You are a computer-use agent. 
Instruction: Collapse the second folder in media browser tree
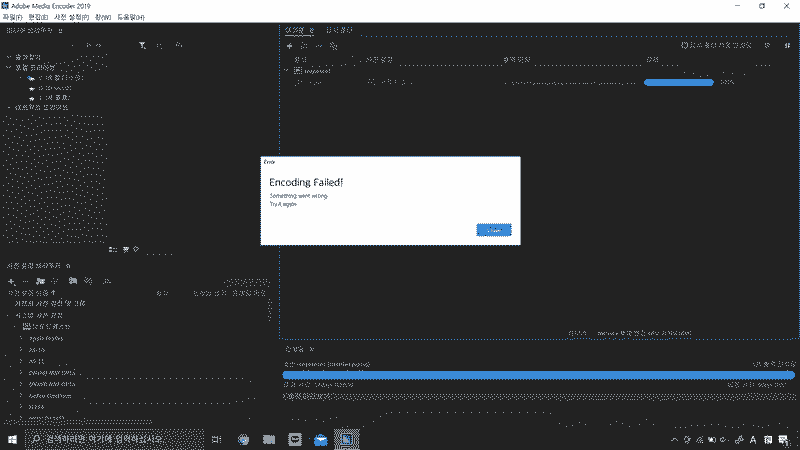point(9,67)
